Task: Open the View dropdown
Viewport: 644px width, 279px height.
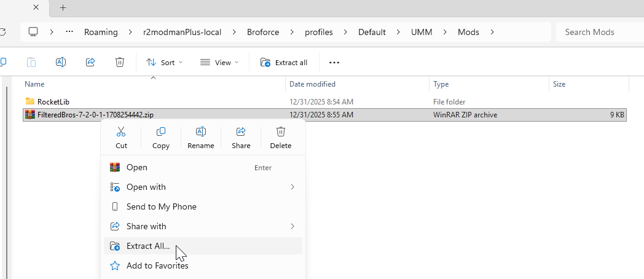Action: click(x=219, y=62)
